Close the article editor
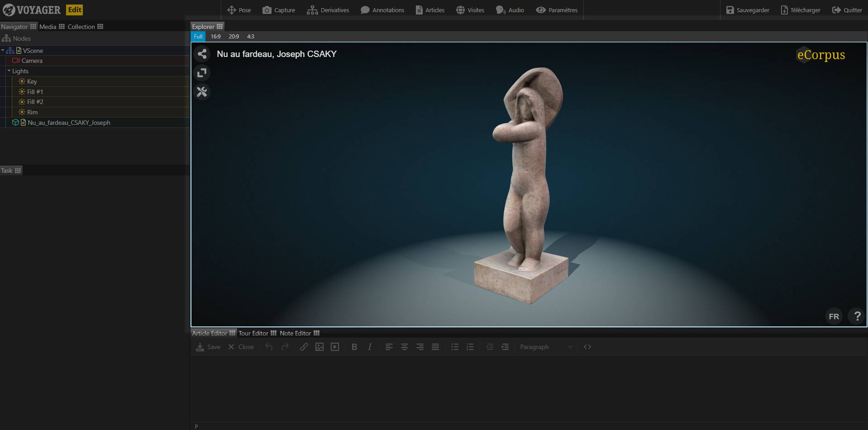 point(241,347)
